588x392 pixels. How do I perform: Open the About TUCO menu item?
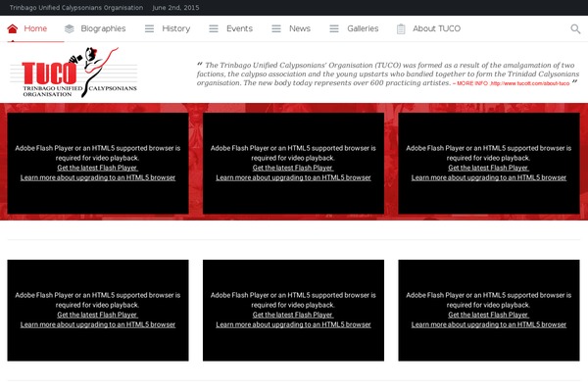tap(436, 28)
